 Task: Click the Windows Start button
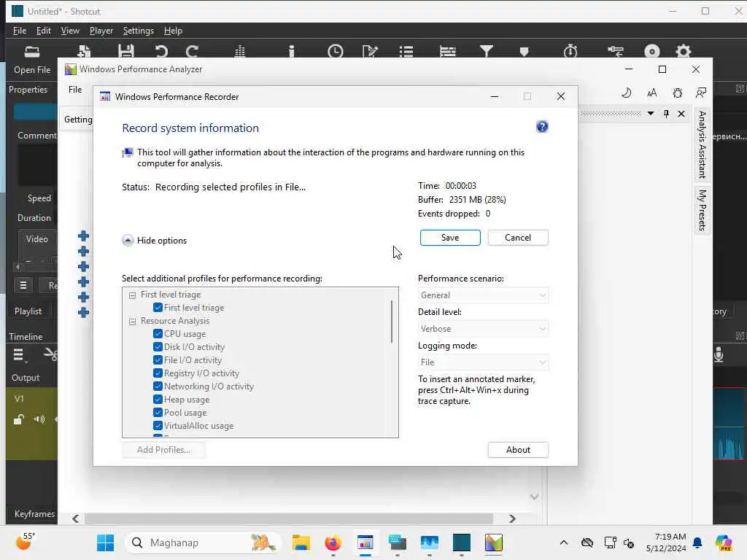(105, 542)
